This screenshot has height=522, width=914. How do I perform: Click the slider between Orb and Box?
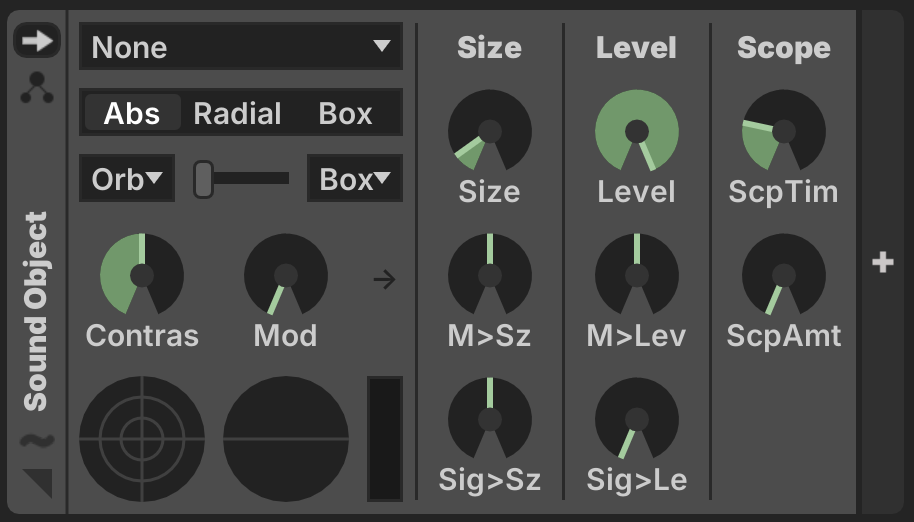241,179
